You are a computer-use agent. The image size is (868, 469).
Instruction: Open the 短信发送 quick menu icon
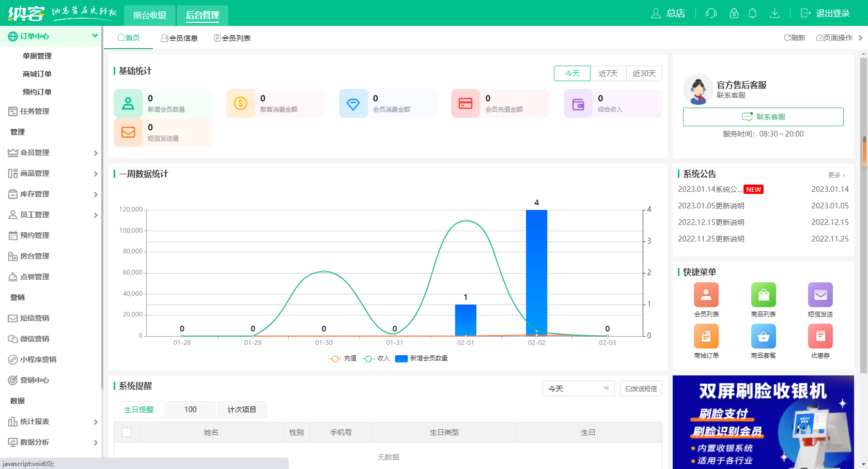pos(820,295)
